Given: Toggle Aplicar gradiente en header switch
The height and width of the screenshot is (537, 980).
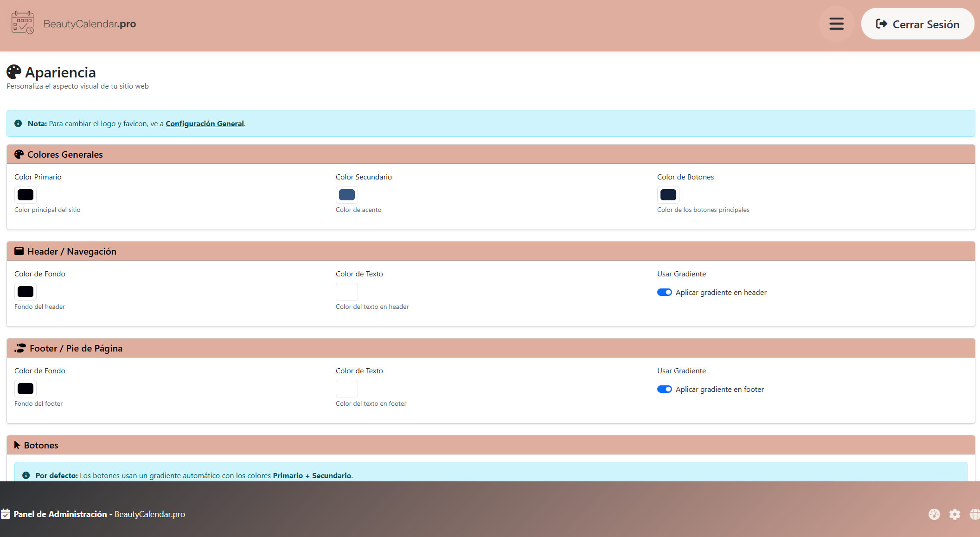Looking at the screenshot, I should (x=664, y=292).
